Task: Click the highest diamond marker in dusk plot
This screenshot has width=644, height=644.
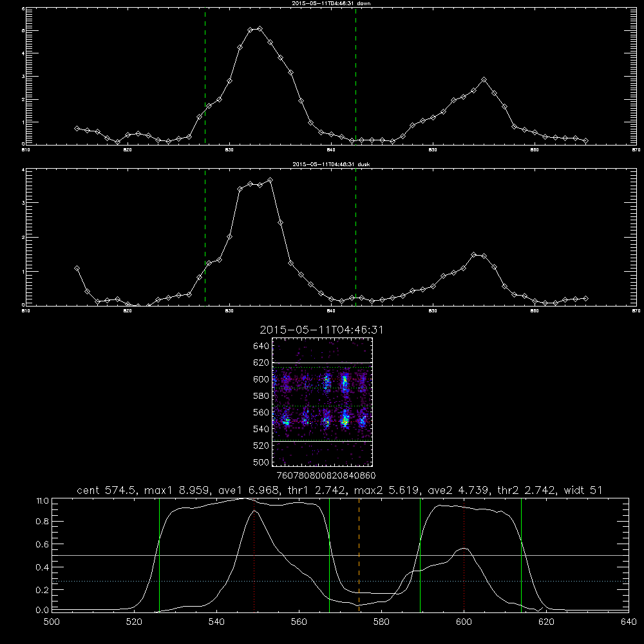Action: (x=270, y=180)
